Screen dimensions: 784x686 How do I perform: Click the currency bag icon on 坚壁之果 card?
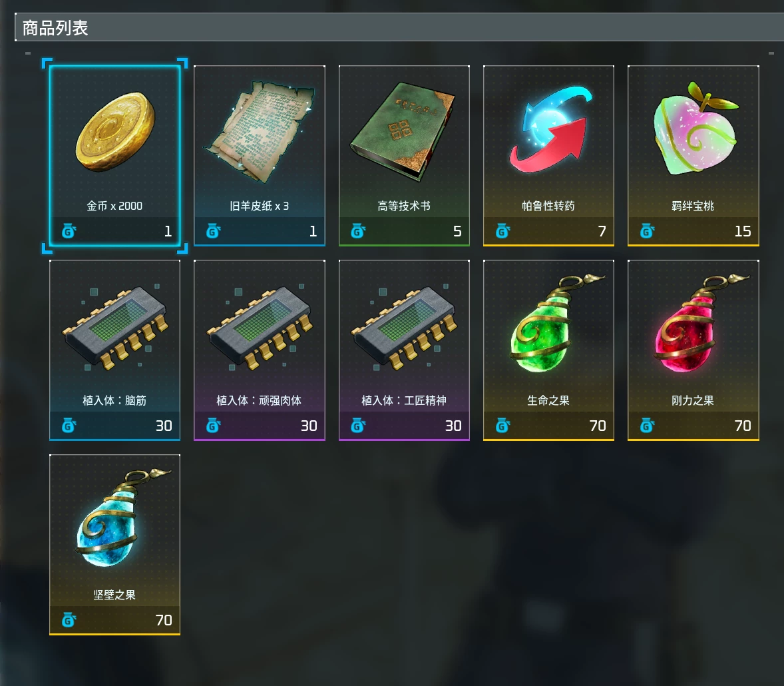click(x=69, y=621)
